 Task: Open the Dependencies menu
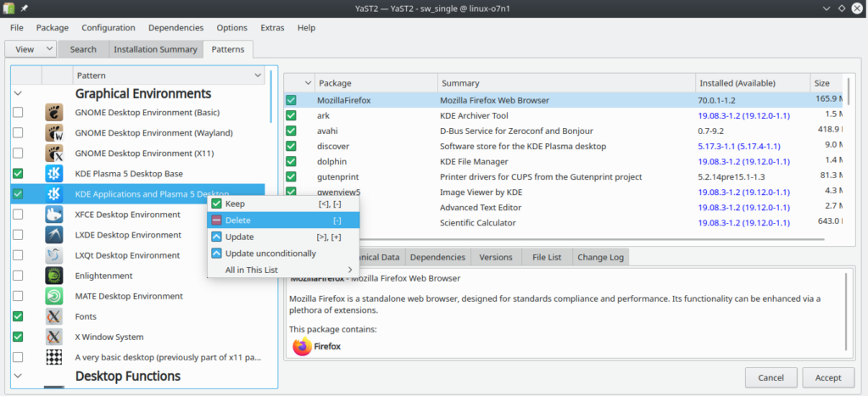tap(176, 28)
